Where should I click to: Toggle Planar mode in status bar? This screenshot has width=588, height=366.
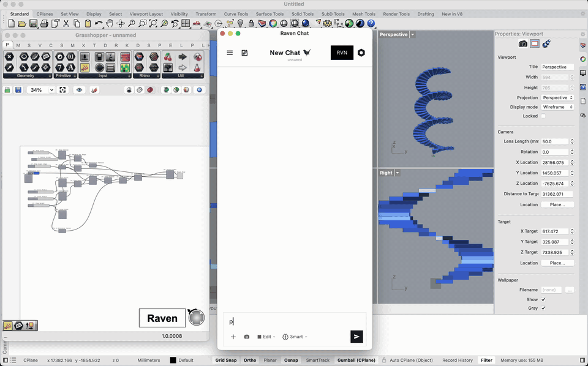(270, 360)
